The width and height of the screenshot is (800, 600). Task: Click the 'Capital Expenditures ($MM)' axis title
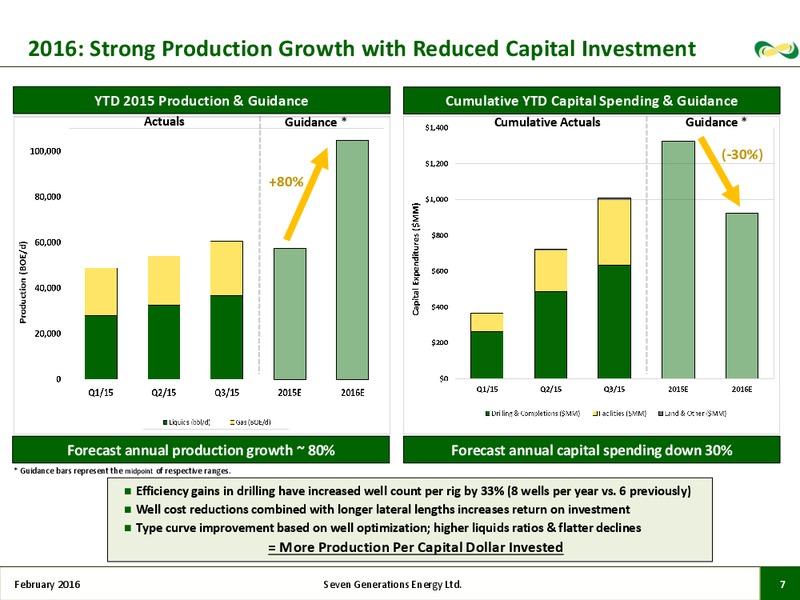(417, 259)
